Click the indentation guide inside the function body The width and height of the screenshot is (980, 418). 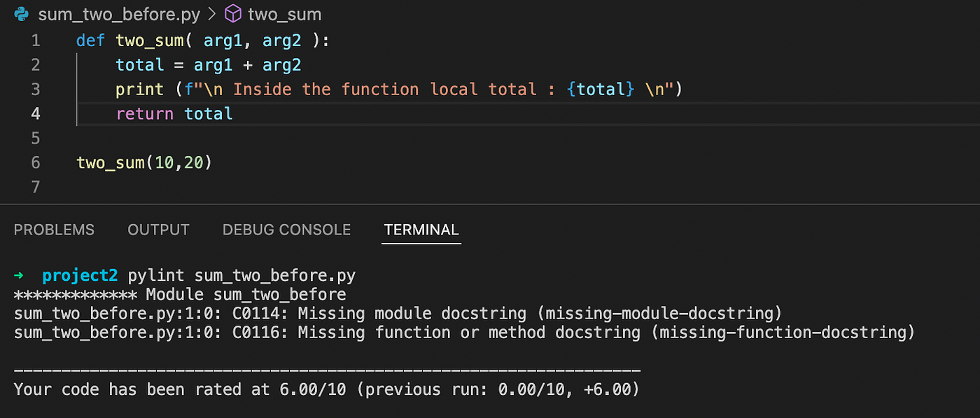pyautogui.click(x=77, y=89)
